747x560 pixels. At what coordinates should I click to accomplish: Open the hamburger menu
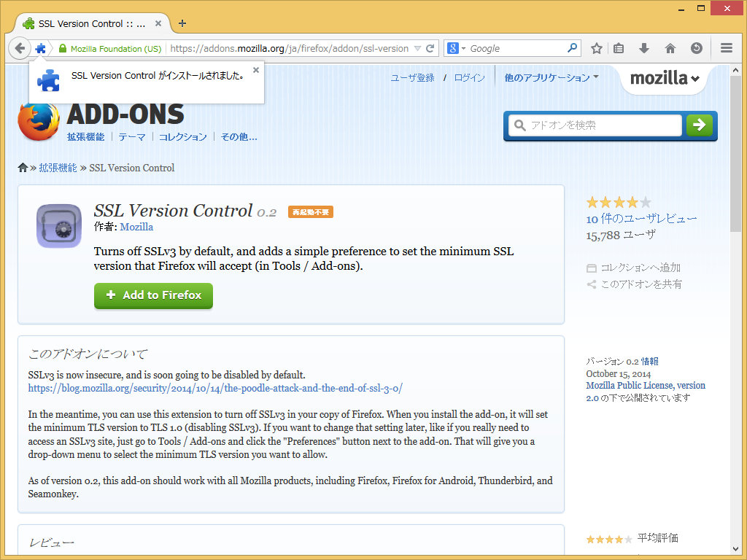tap(726, 48)
